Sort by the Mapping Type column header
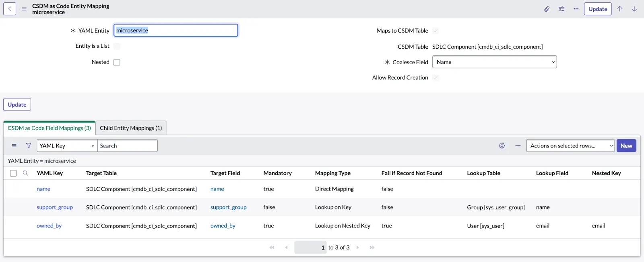 point(333,173)
